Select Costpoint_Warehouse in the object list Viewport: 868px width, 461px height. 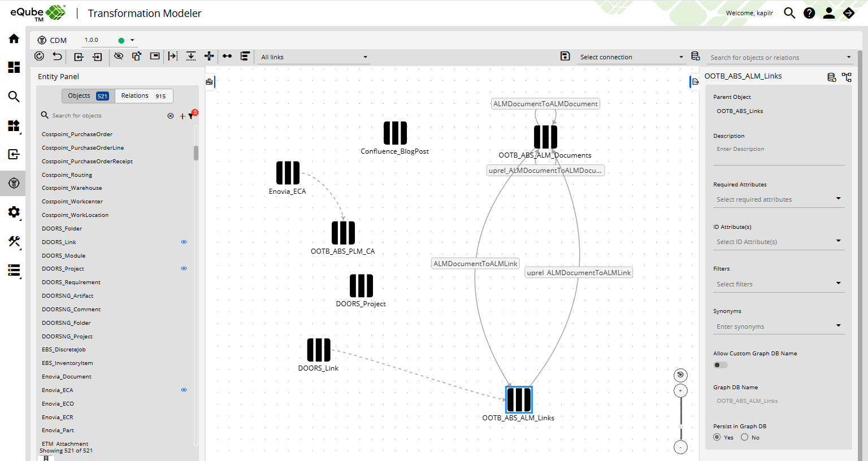[72, 188]
